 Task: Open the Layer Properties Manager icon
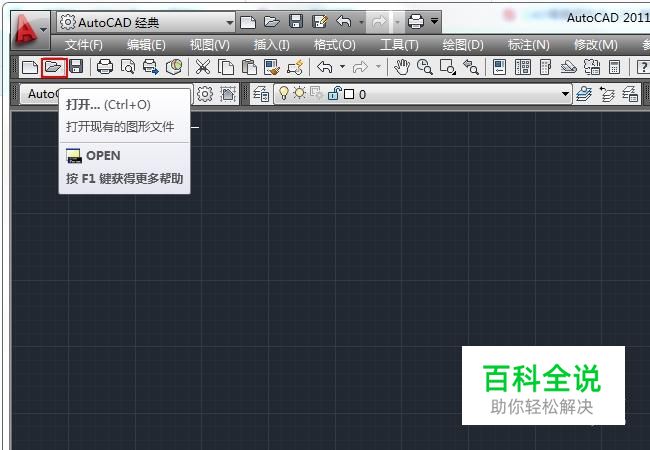pos(261,94)
